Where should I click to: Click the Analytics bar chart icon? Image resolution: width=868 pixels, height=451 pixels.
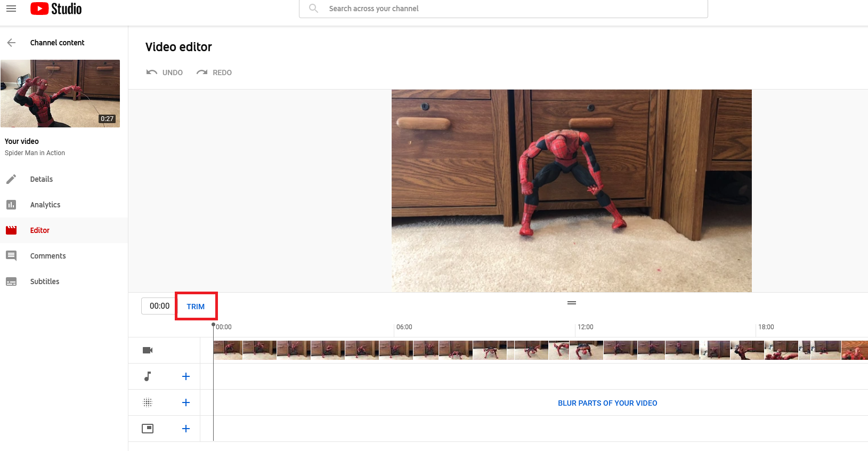[x=11, y=205]
